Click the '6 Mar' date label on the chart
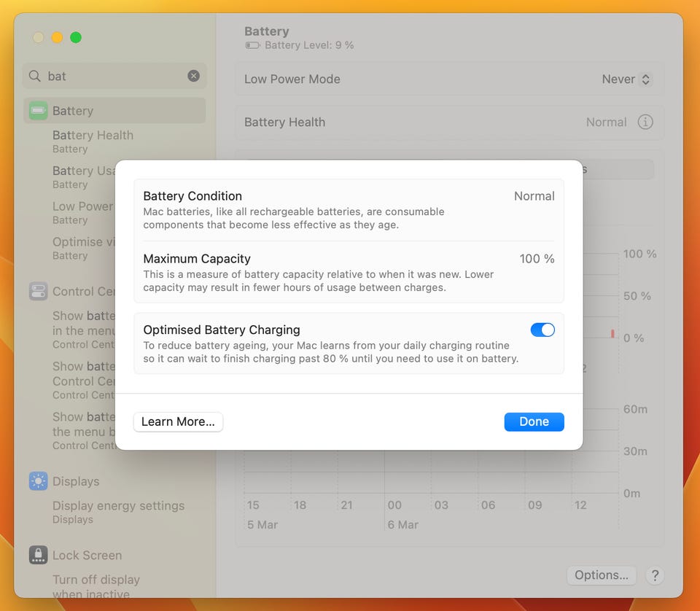Viewport: 700px width, 611px height. click(x=402, y=524)
